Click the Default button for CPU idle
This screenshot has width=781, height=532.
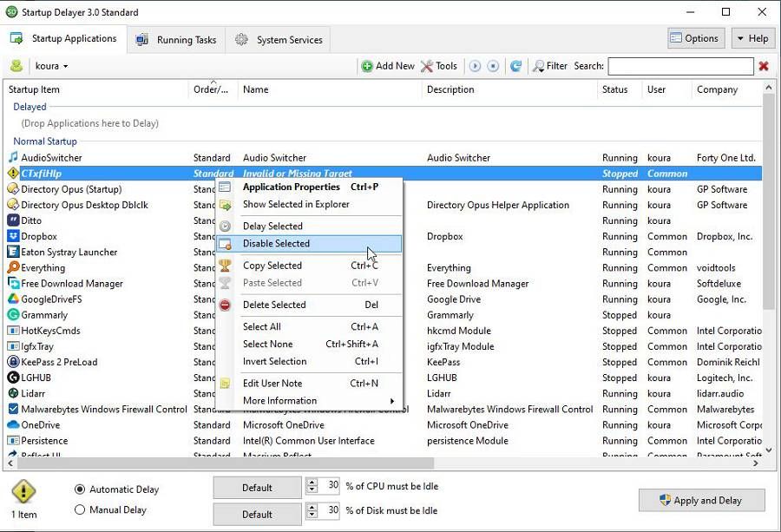click(256, 487)
